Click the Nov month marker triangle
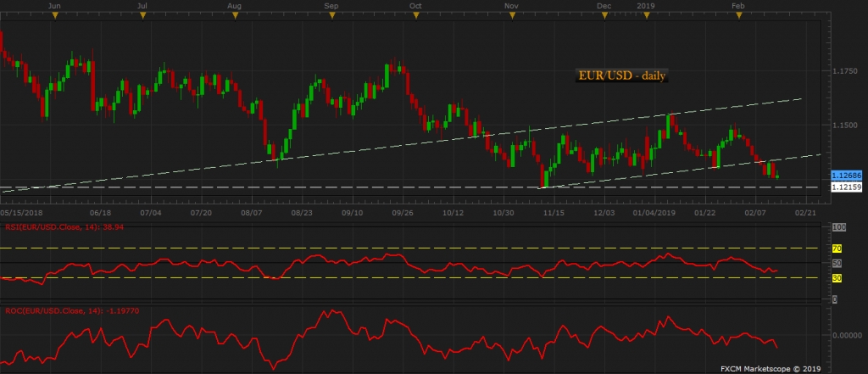 [511, 15]
